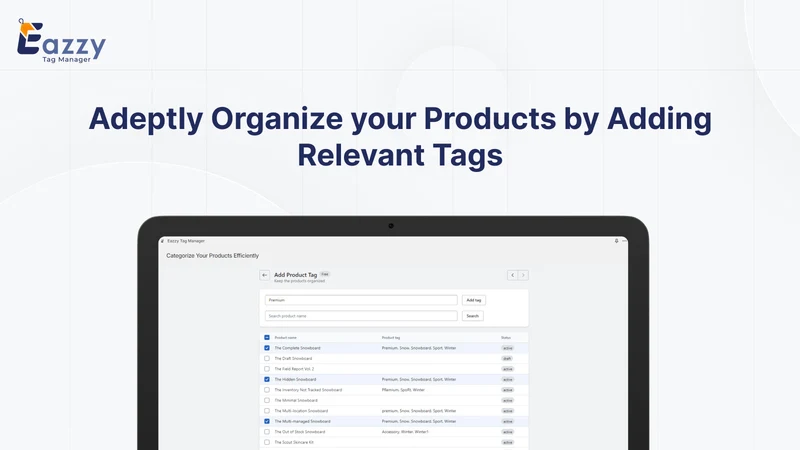Click the back arrow beside Add Product Tag

tap(264, 275)
